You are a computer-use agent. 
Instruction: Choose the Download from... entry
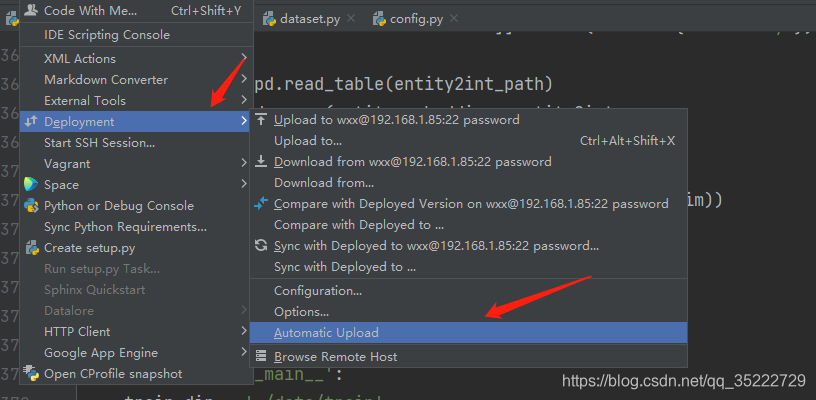(x=468, y=183)
